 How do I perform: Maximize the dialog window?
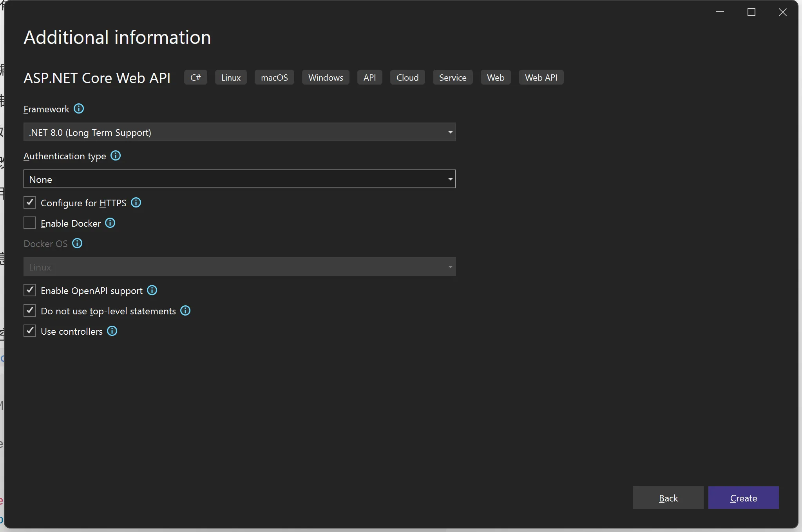751,12
